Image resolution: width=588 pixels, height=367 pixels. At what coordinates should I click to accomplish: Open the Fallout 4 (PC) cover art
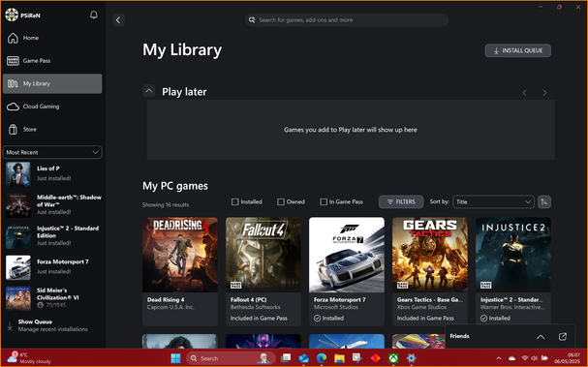click(263, 255)
